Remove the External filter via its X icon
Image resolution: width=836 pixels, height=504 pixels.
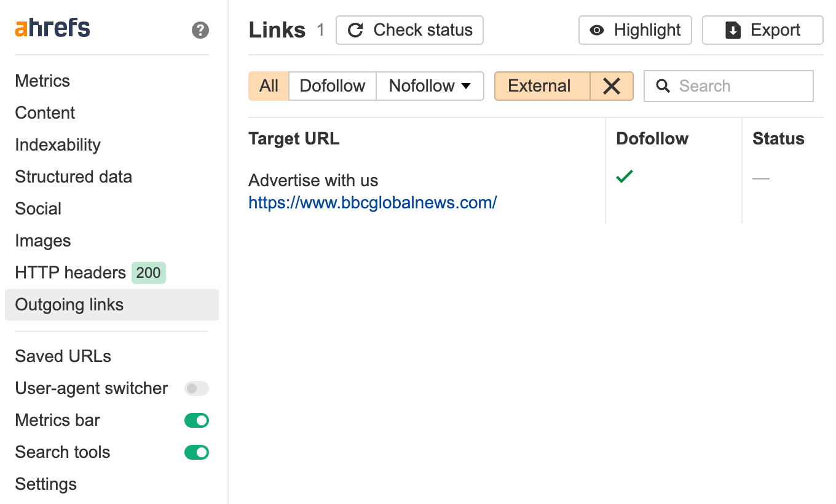point(612,86)
